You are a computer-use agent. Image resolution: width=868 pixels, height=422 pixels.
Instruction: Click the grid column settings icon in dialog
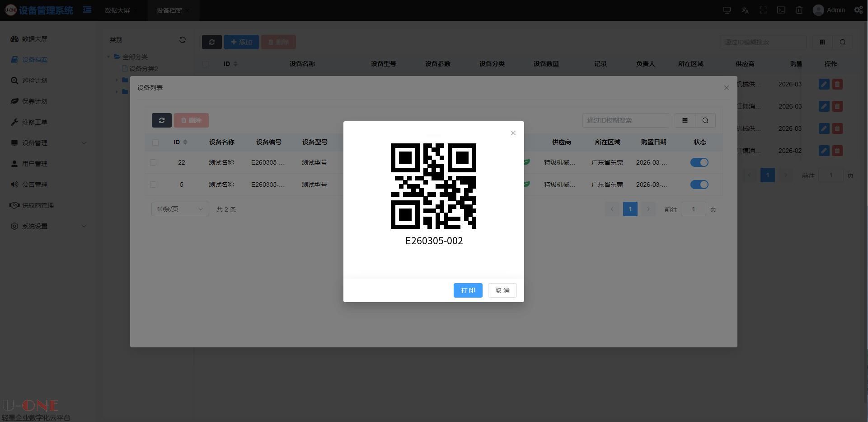(x=685, y=120)
